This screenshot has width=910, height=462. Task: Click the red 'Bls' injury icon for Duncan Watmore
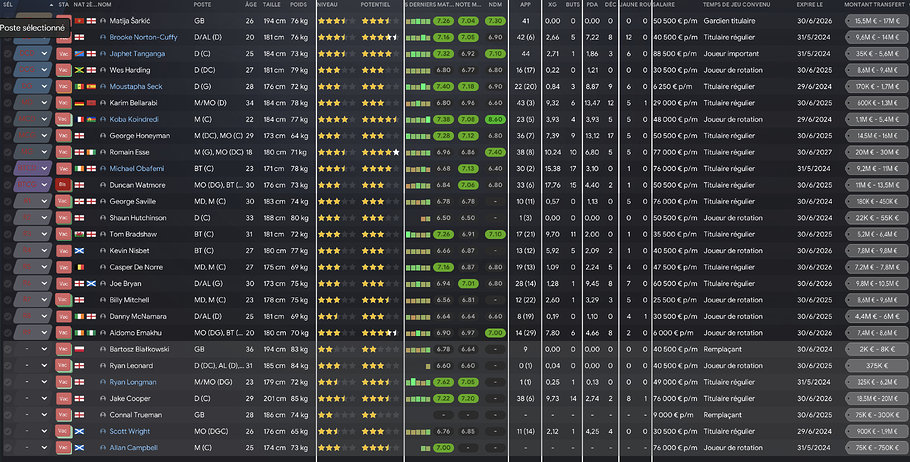[x=63, y=185]
